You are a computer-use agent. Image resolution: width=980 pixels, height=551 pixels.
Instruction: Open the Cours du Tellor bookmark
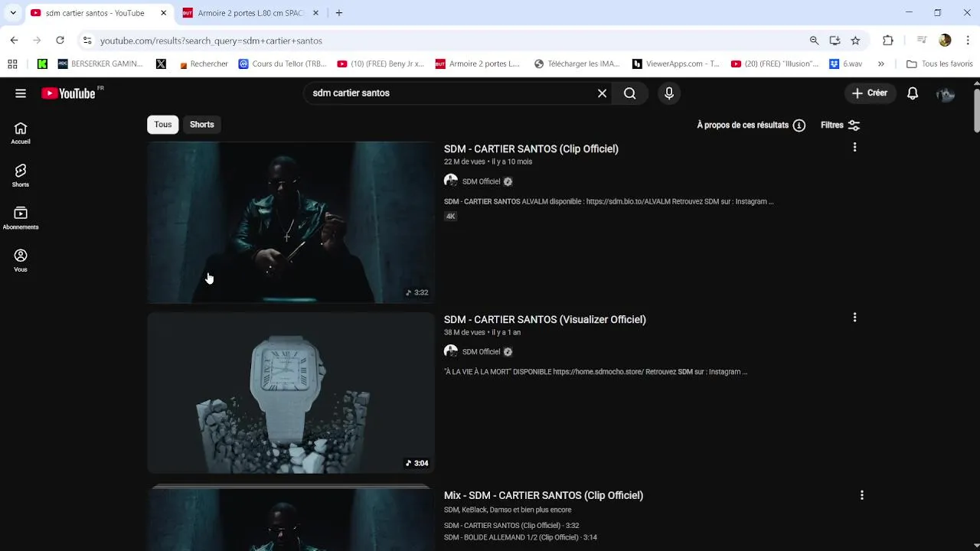282,64
